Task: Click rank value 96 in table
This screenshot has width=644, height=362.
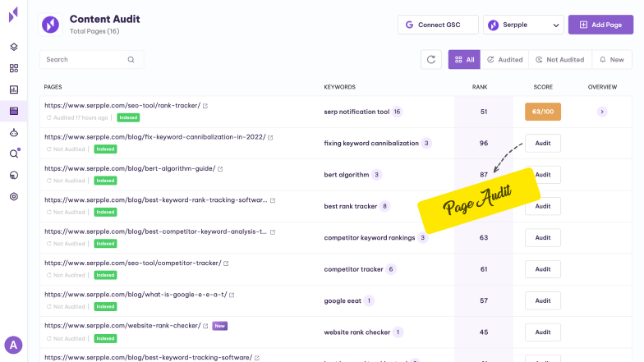Action: (483, 143)
